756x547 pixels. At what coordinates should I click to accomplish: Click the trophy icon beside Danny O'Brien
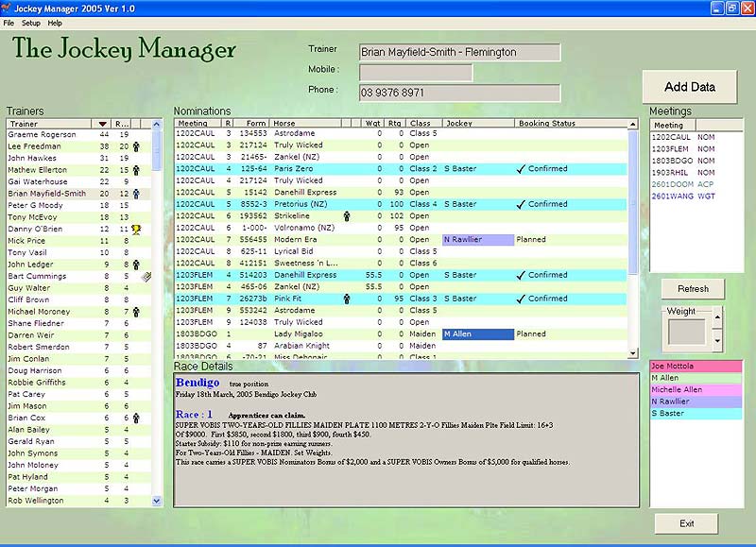pyautogui.click(x=136, y=230)
